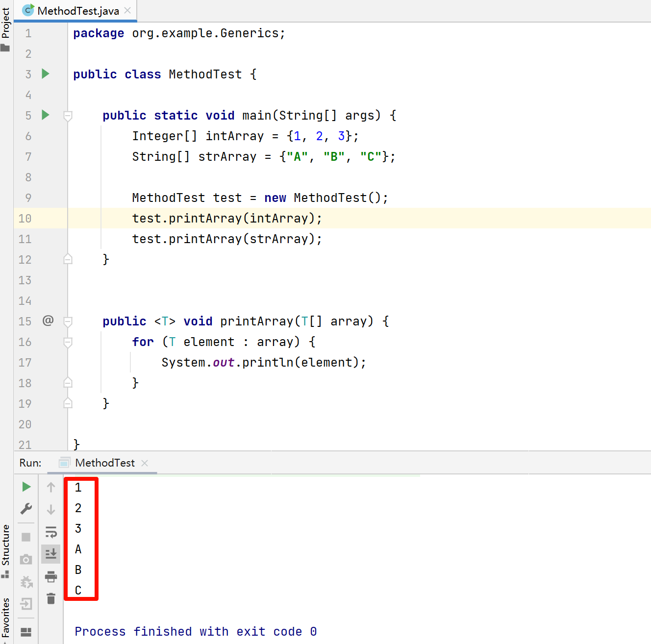Collapse the for loop fold at line 16
Screen dimensions: 651x644
[68, 342]
